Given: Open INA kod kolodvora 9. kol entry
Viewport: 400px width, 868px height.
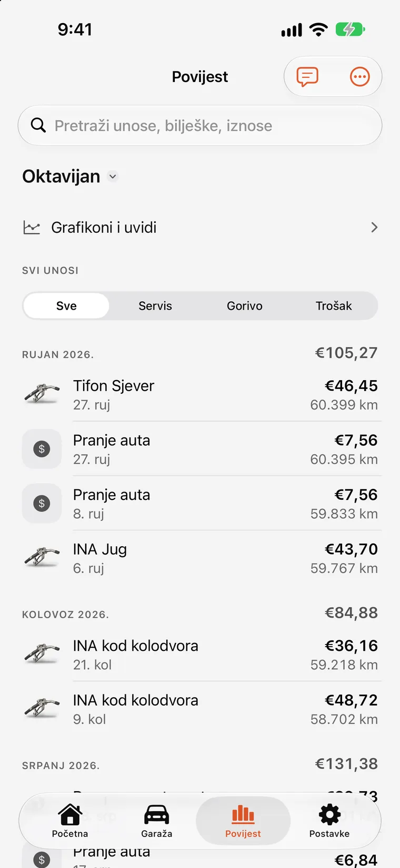Looking at the screenshot, I should point(200,709).
